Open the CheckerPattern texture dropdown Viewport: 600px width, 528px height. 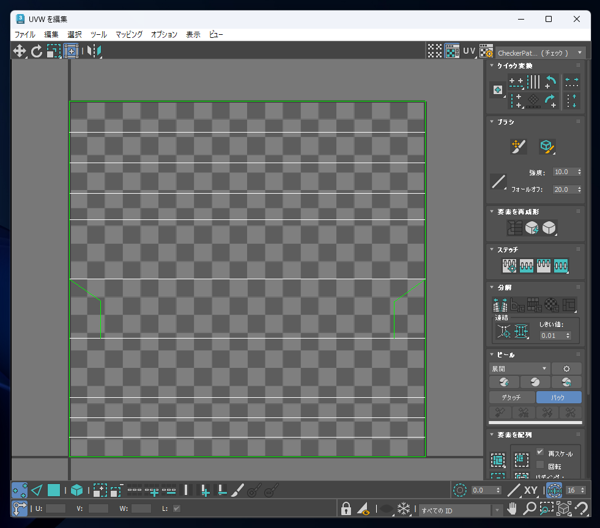(x=541, y=53)
